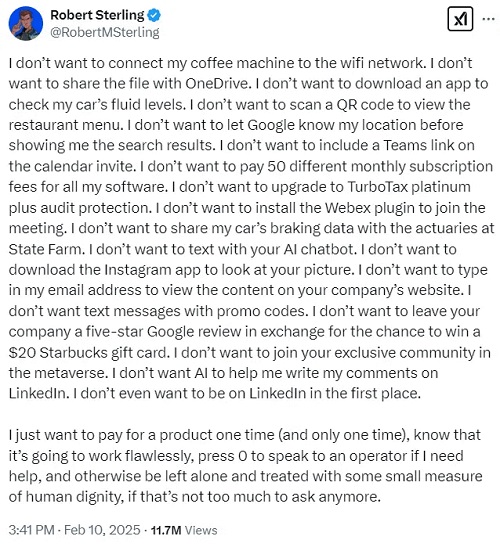Click the word TurboTax in the post

point(377,187)
